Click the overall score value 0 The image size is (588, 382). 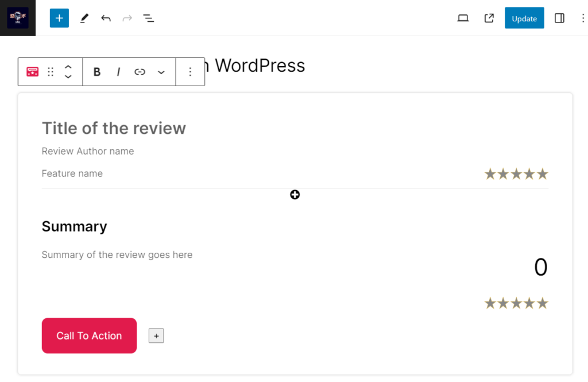click(540, 267)
